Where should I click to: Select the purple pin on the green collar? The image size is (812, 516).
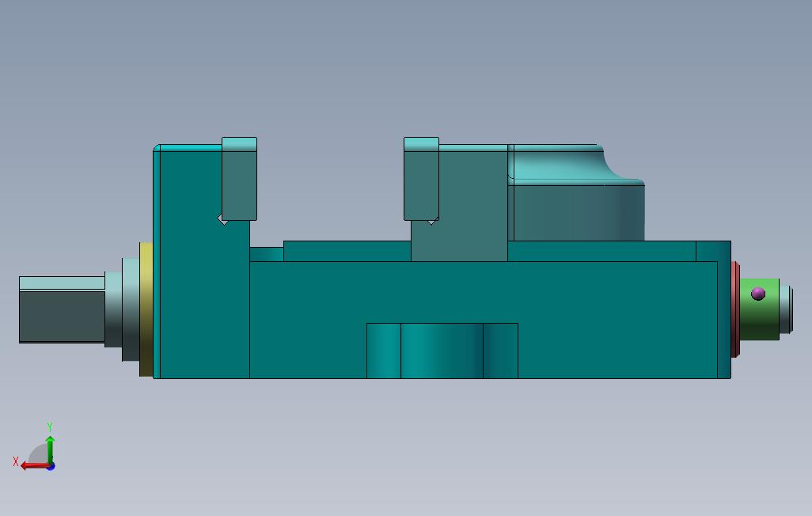click(757, 294)
